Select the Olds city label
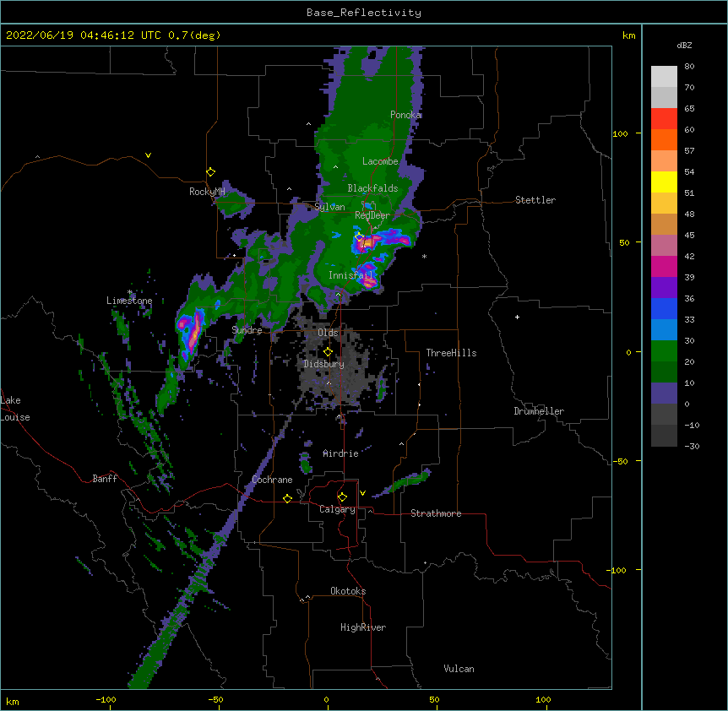Viewport: 728px width, 711px height. (x=328, y=333)
